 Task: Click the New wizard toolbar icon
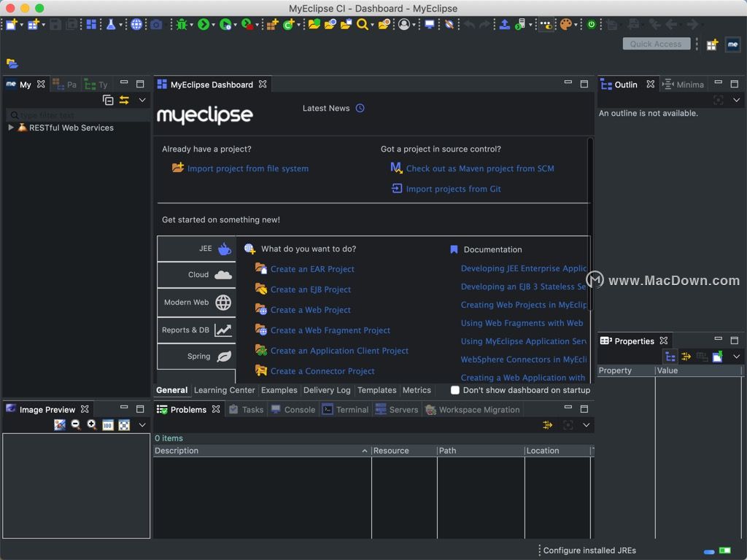click(12, 24)
